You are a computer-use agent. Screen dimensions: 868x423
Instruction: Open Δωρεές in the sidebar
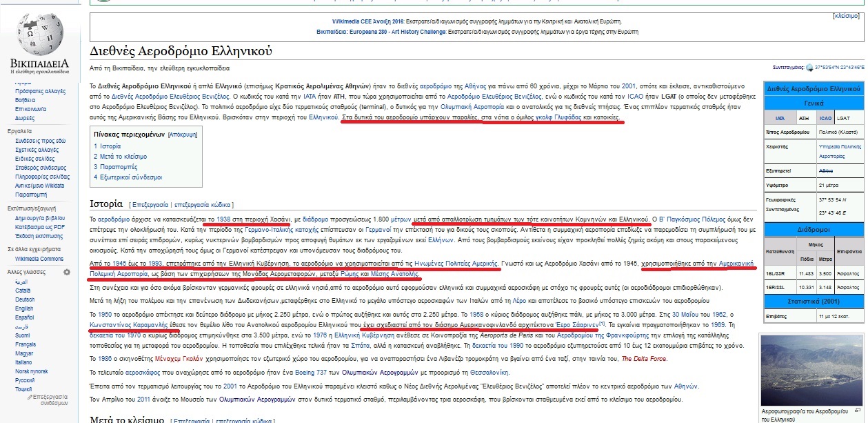(24, 118)
